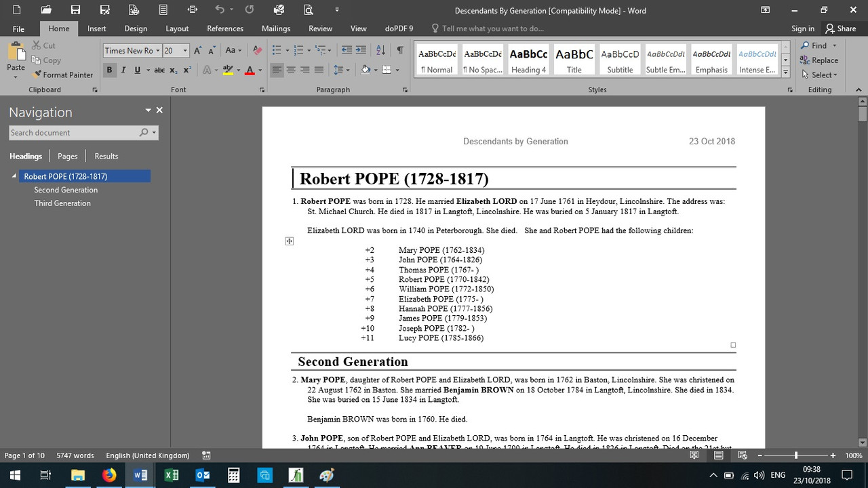868x488 pixels.
Task: Click the Share button
Action: 841,28
